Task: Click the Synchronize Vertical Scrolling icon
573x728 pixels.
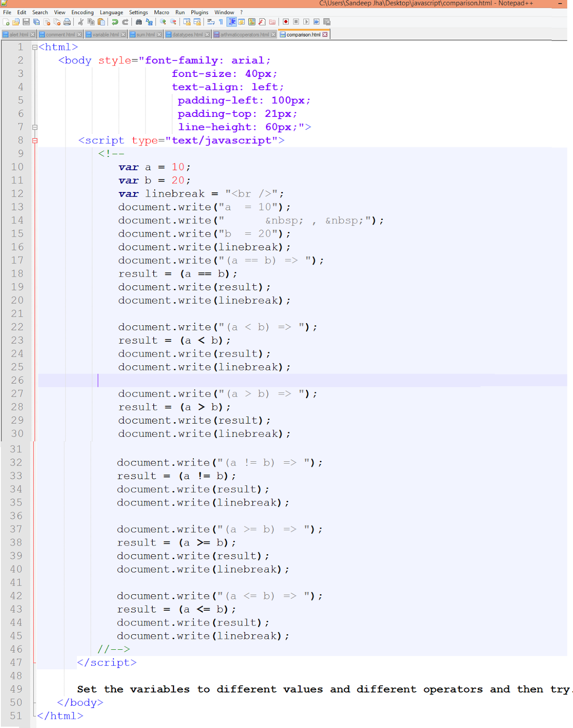Action: (187, 22)
